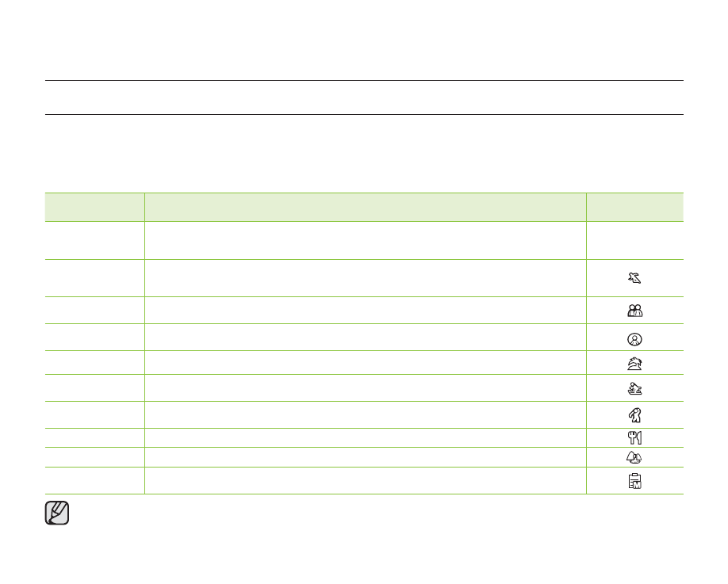Image resolution: width=728 pixels, height=584 pixels.
Task: Click the pencil note icon below table
Action: point(57,513)
